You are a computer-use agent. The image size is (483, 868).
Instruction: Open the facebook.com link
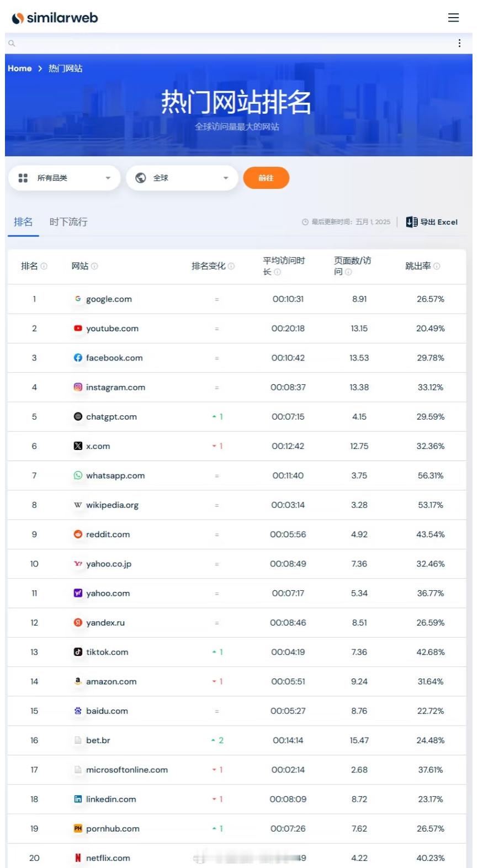click(x=114, y=358)
